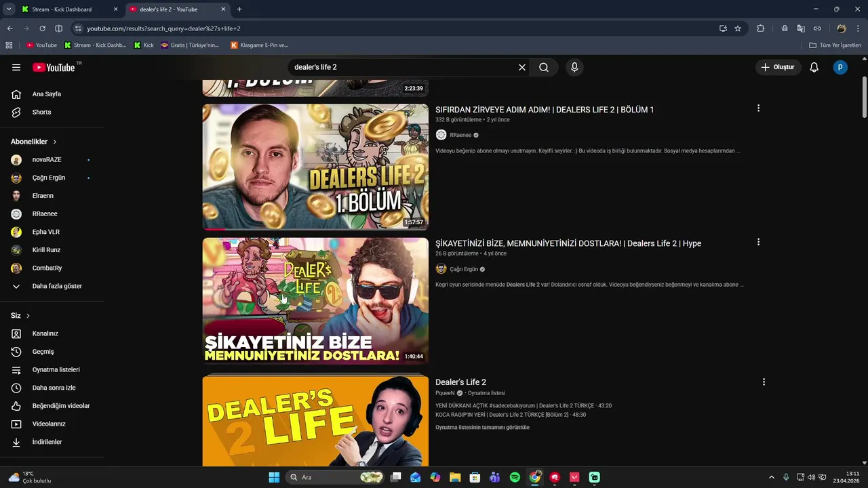
Task: Open the three-dot menu for the SIFIRDAN ZİRVEYE video
Action: 758,108
